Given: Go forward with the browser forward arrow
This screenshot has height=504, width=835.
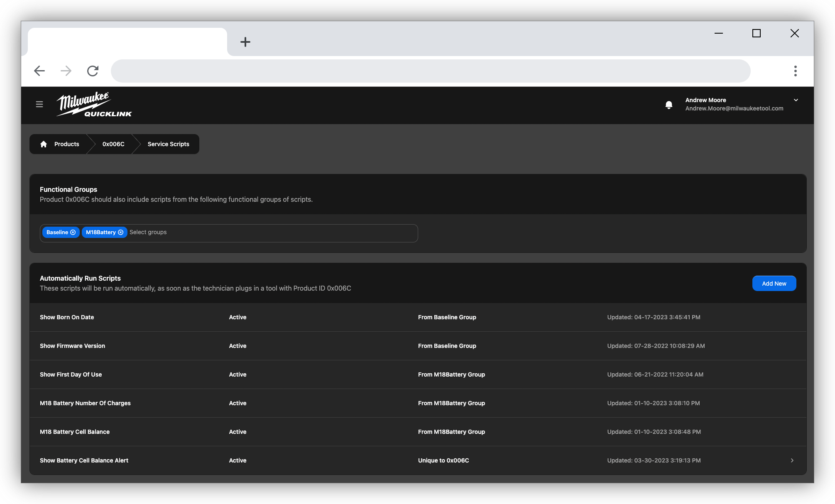Looking at the screenshot, I should (x=66, y=71).
